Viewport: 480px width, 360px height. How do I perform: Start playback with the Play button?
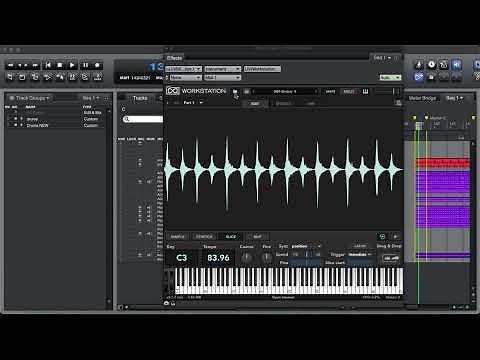pyautogui.click(x=72, y=65)
